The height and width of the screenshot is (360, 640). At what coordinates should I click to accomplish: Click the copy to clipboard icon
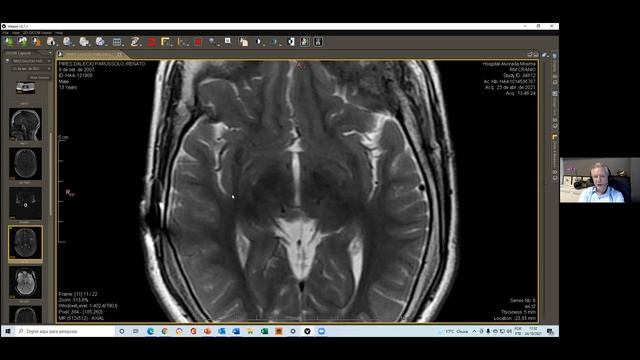(243, 42)
